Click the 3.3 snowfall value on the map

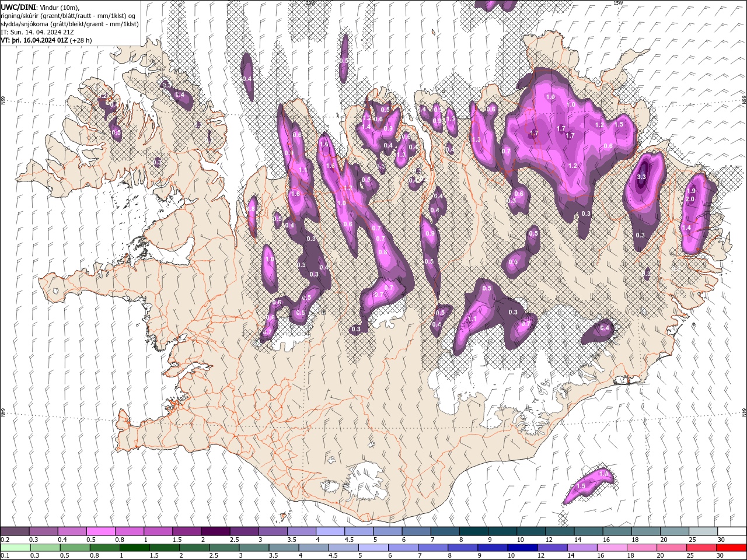click(642, 177)
